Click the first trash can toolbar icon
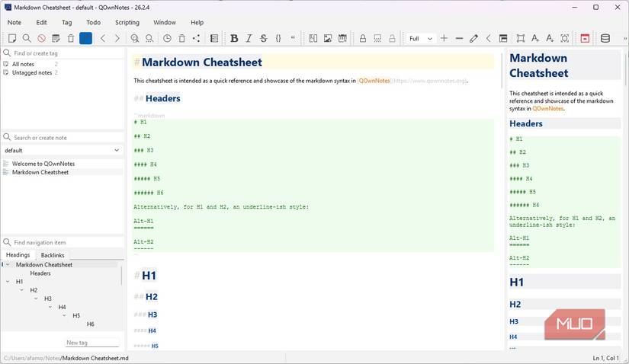The width and height of the screenshot is (629, 364). [71, 39]
